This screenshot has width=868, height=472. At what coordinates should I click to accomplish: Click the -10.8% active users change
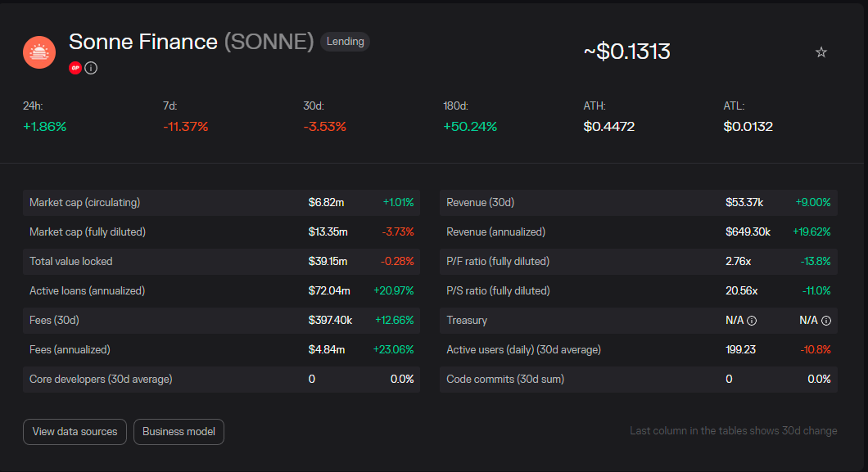coord(816,350)
